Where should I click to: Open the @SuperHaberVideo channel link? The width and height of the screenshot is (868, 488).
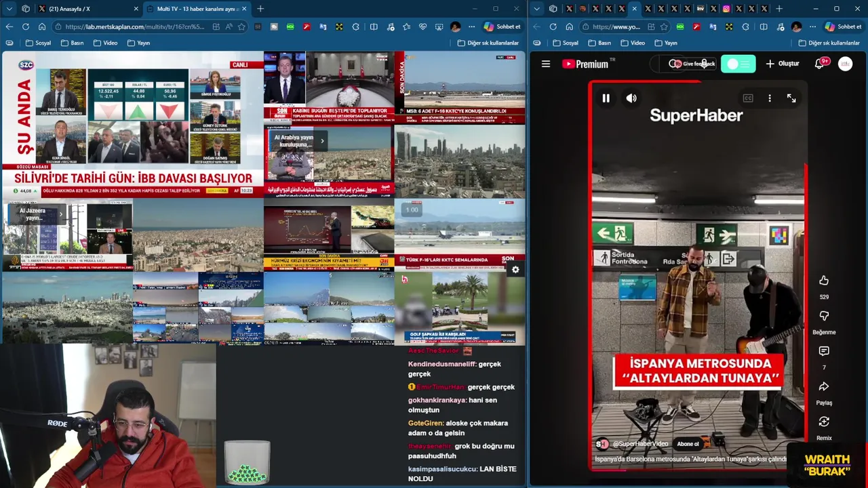[640, 444]
